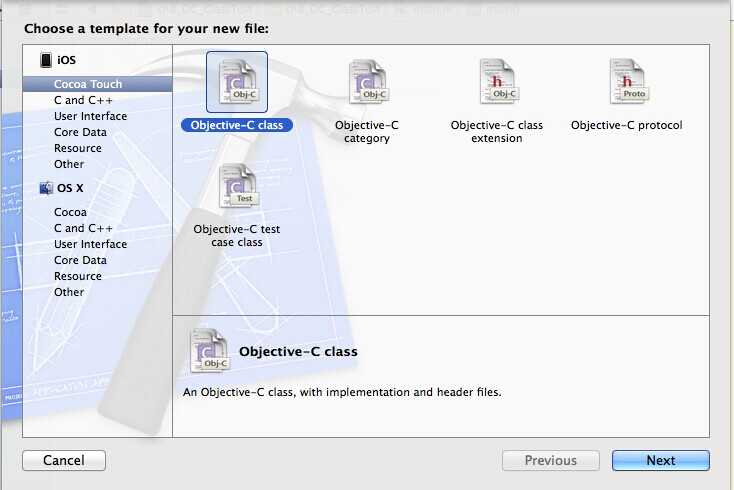The height and width of the screenshot is (490, 734).
Task: Select Cocoa under OS X
Action: point(70,212)
